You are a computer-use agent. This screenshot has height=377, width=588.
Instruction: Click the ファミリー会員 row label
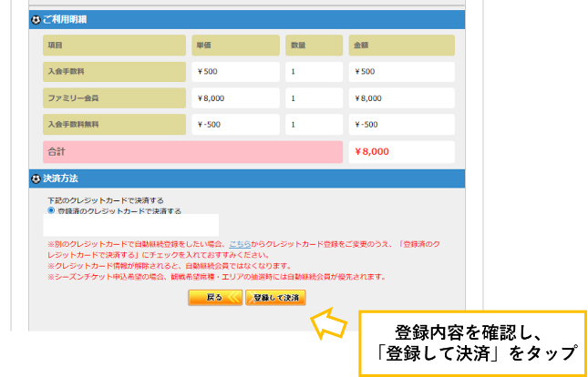[x=114, y=98]
